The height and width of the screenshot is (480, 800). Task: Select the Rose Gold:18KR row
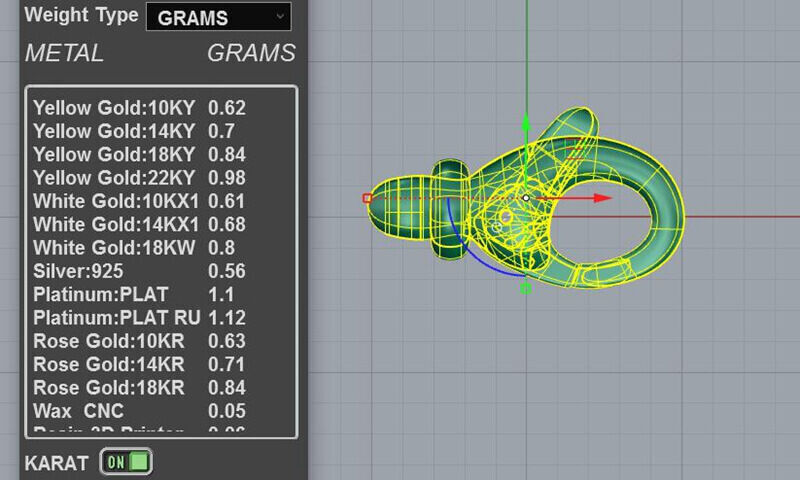tap(139, 388)
